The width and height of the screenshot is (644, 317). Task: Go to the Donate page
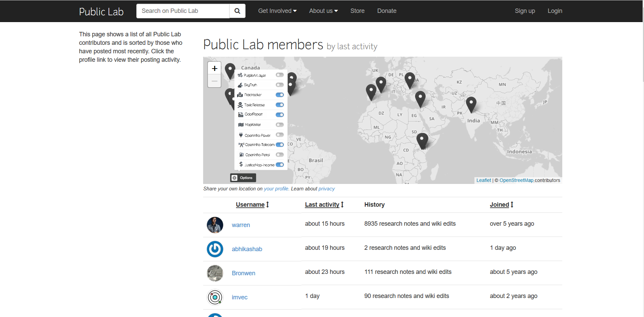[387, 11]
